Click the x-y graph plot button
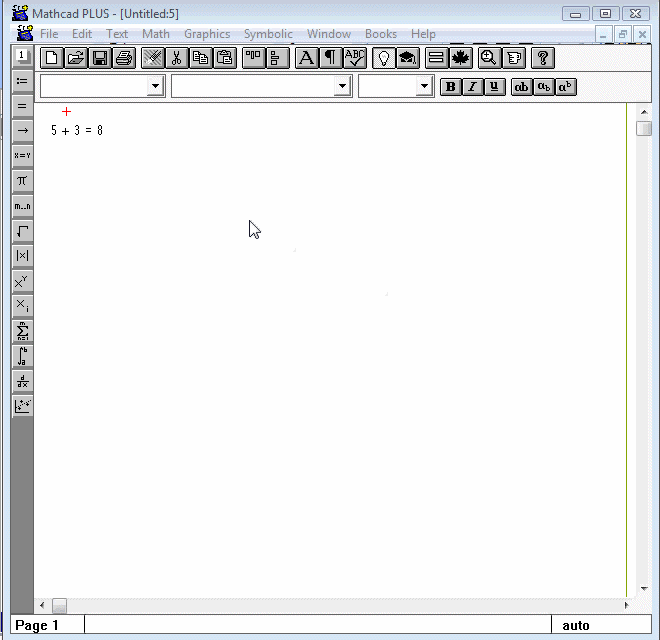 pos(22,406)
